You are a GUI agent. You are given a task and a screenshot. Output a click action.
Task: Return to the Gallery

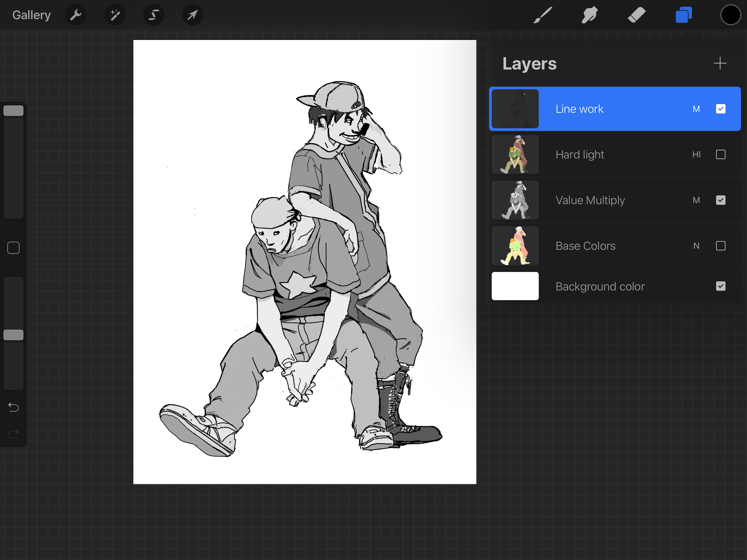[32, 15]
